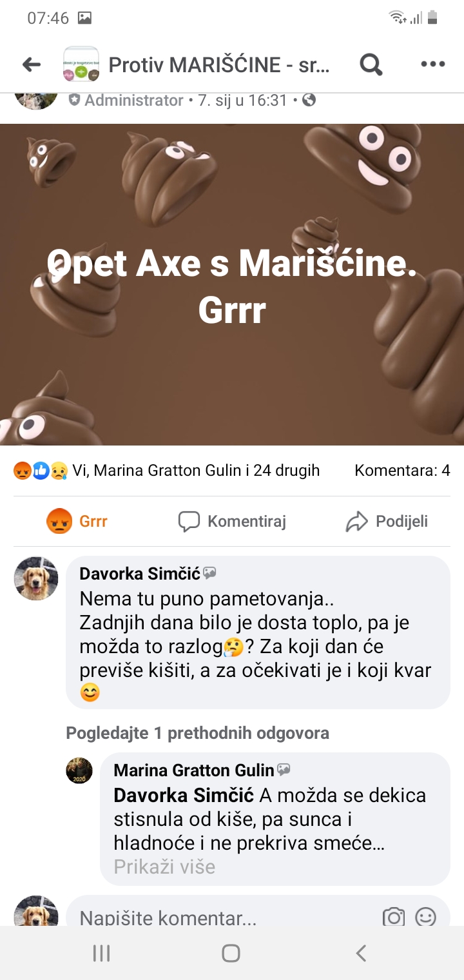Image resolution: width=464 pixels, height=980 pixels.
Task: Tap the Podijeli share arrow button
Action: tap(387, 521)
